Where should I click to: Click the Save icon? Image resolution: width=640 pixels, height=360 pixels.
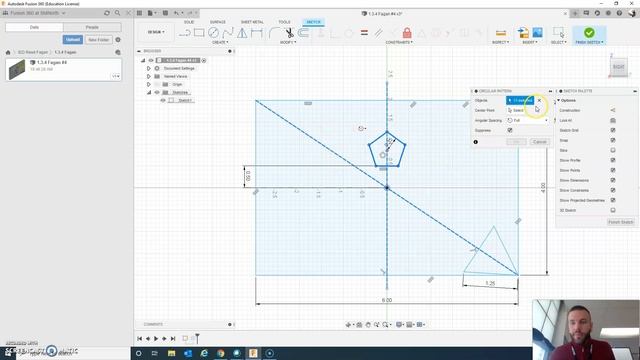coord(165,13)
